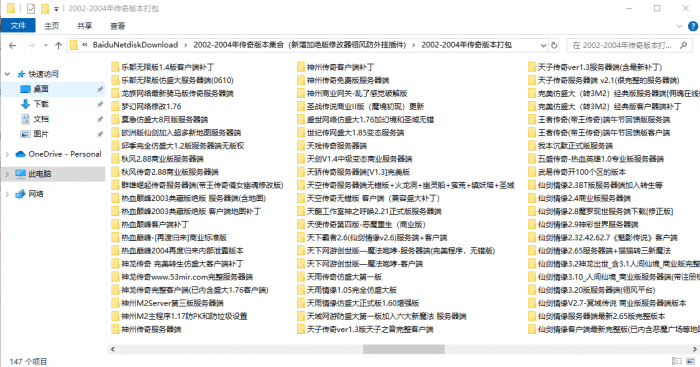Viewport: 700px width, 367px height.
Task: Click the scrollbar right arrow
Action: 695,349
